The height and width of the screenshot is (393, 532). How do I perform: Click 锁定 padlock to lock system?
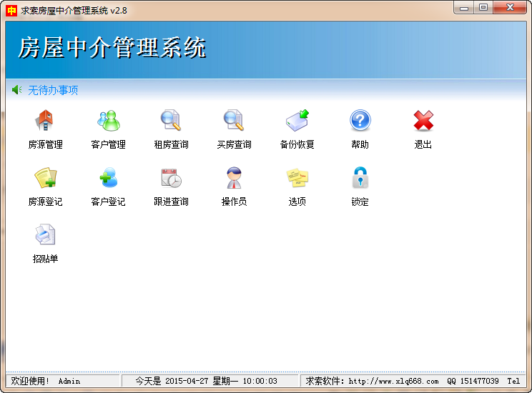pyautogui.click(x=360, y=177)
